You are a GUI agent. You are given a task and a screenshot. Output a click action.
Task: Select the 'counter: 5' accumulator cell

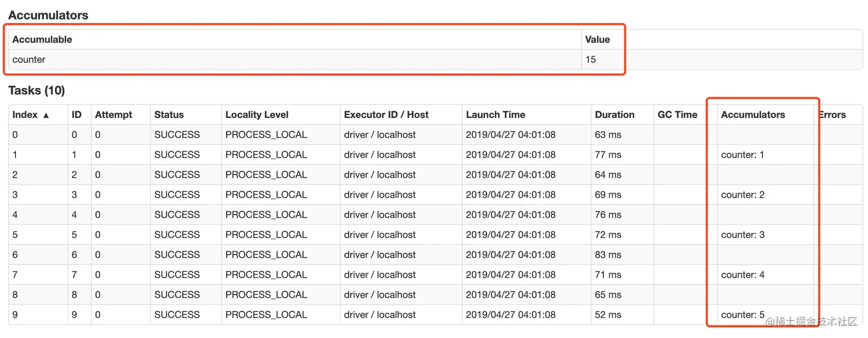point(743,314)
